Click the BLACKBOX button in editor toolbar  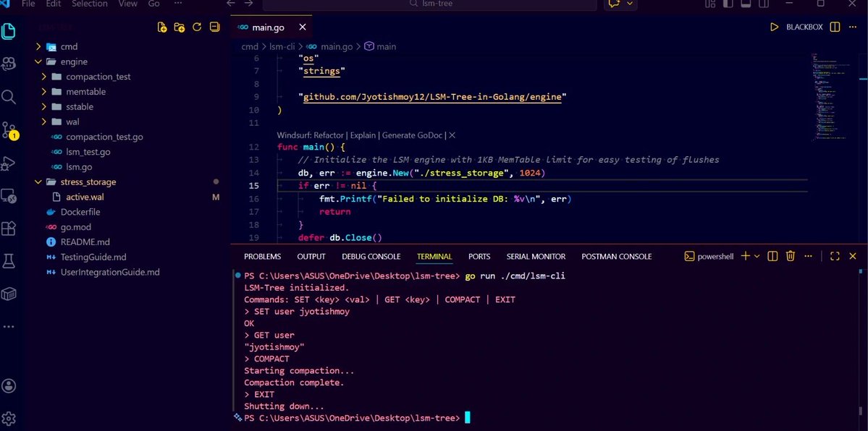[804, 27]
